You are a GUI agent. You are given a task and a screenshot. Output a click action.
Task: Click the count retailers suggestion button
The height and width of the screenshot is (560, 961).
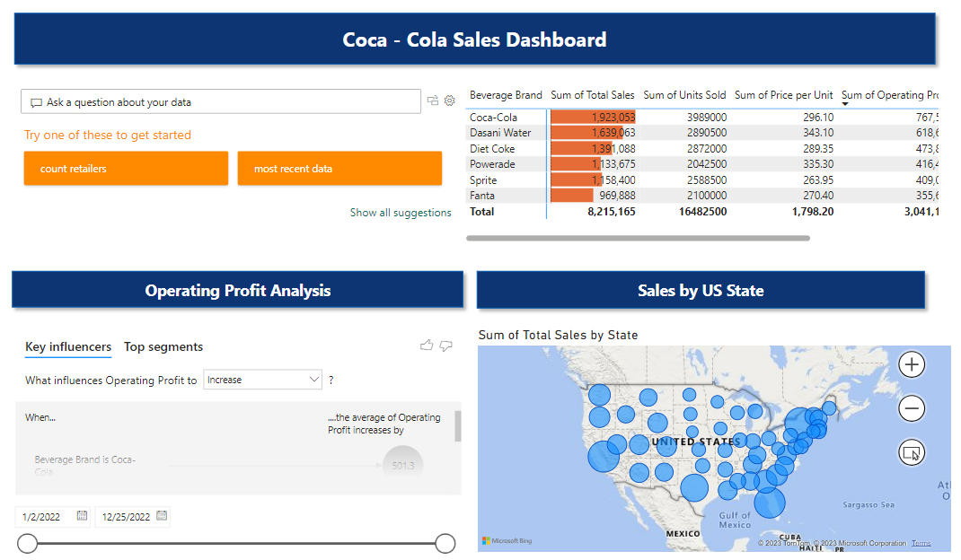126,169
